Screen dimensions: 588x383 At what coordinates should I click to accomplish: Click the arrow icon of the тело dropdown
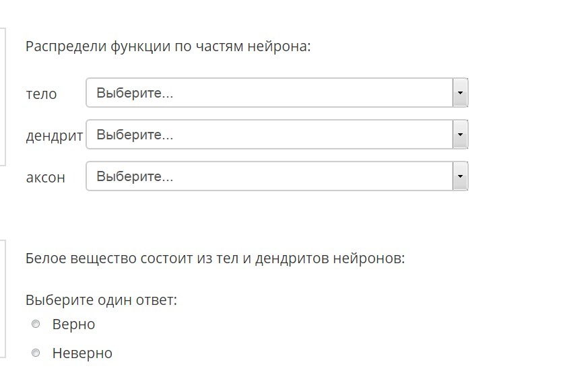[x=460, y=93]
